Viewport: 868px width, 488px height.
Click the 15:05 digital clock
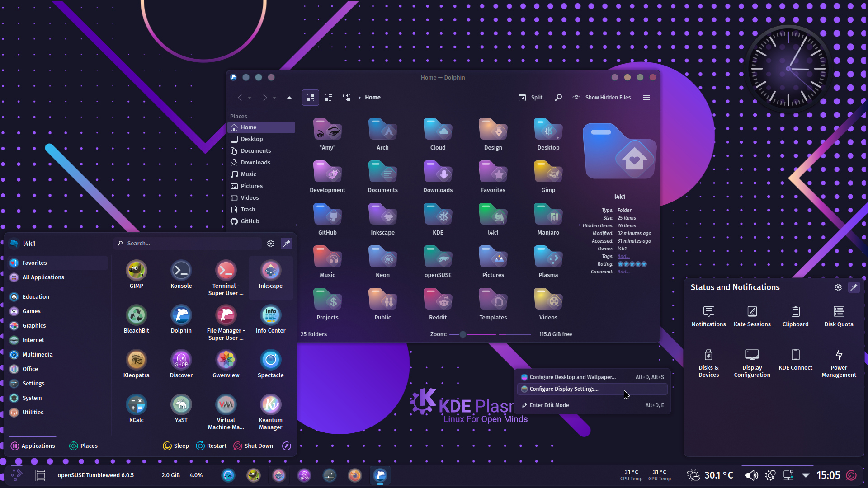828,475
